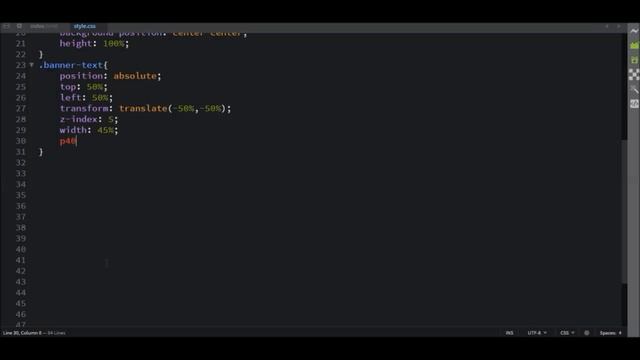This screenshot has width=640, height=360.
Task: Click the sidebar toggle icon at top-left
Action: [6, 26]
